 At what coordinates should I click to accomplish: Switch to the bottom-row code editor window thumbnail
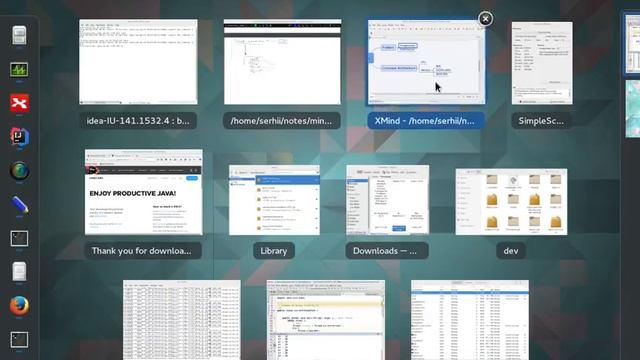(x=326, y=320)
